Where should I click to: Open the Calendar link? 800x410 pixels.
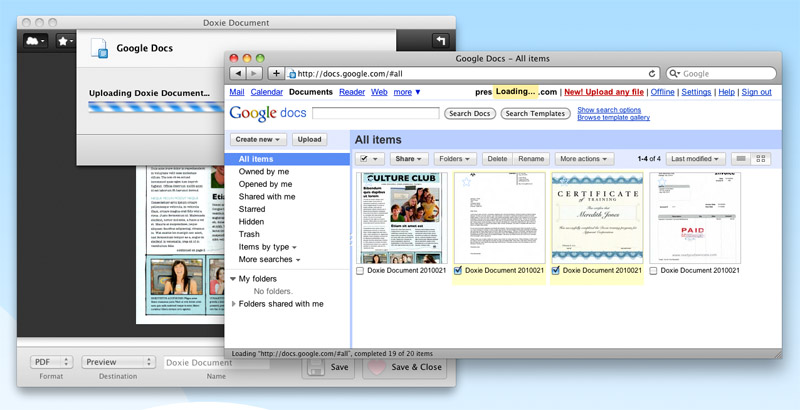click(266, 92)
